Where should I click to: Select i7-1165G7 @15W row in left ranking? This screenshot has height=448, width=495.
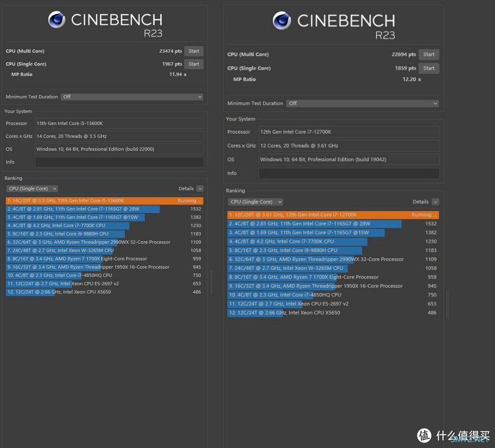104,217
